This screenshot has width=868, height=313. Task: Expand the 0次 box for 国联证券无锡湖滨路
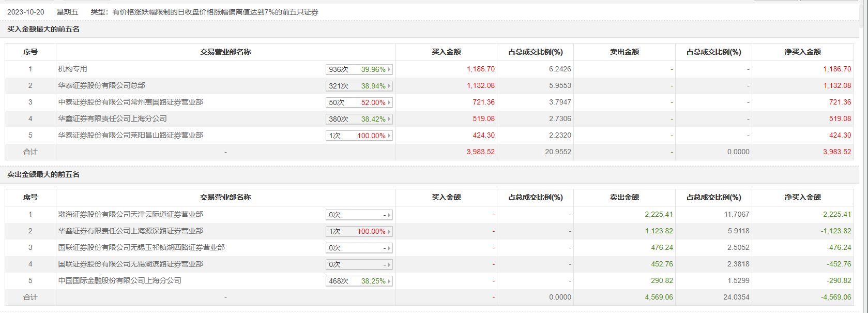359,264
